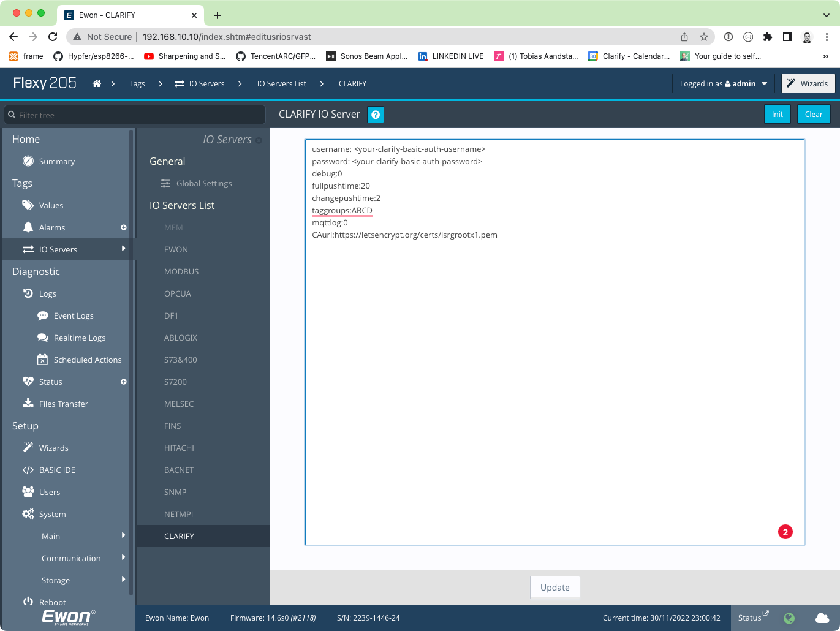
Task: Click the Event Logs speech bubble icon
Action: 43,315
